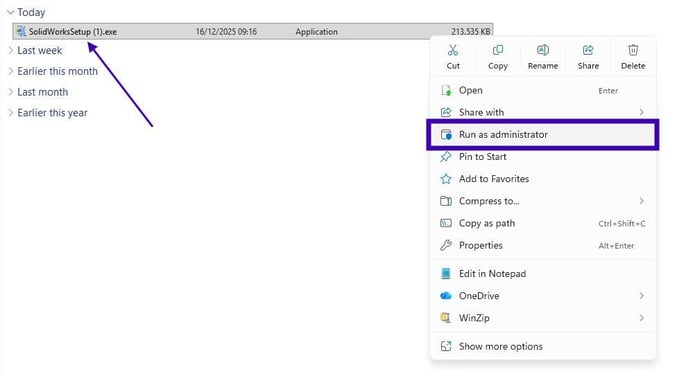Select the SolidWorksSetup (1).exe file name
The width and height of the screenshot is (677, 376).
click(73, 32)
